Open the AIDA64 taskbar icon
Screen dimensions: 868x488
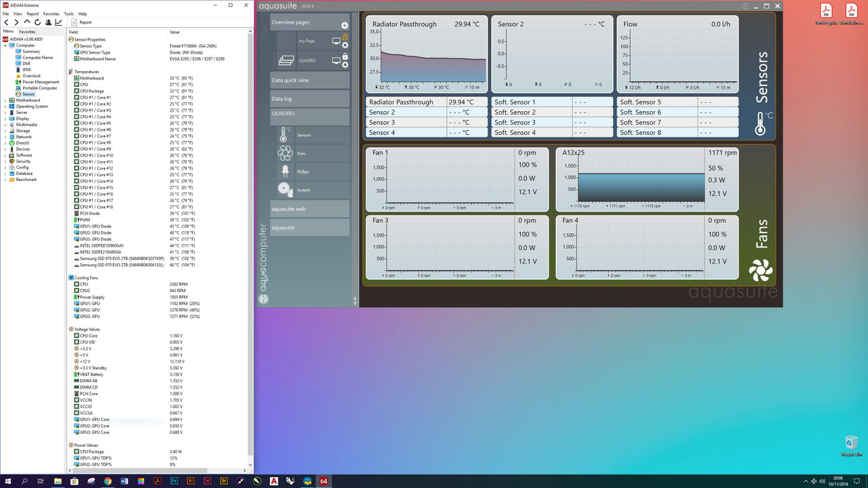click(323, 481)
